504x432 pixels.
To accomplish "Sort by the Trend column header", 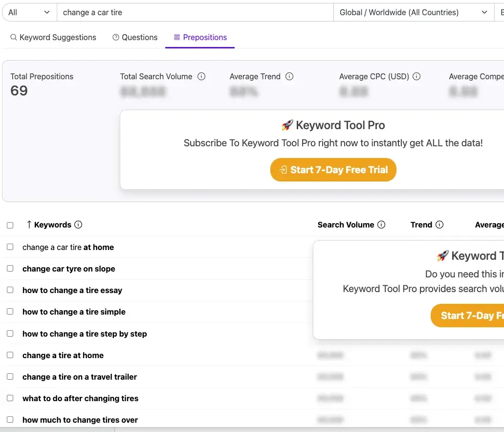I will click(421, 225).
